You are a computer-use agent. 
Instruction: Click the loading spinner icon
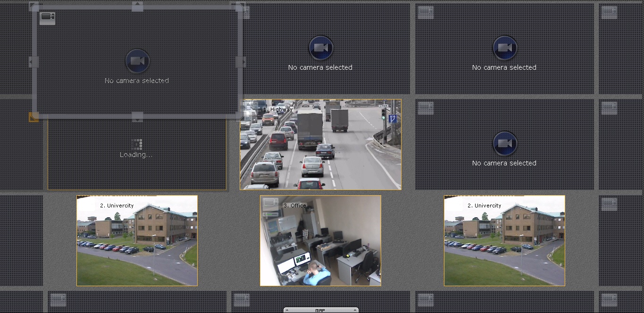[x=137, y=144]
